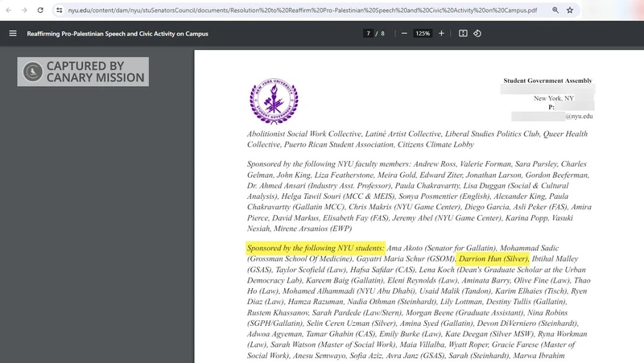Open the browser zoom magnifier icon
The height and width of the screenshot is (363, 644).
(x=555, y=10)
